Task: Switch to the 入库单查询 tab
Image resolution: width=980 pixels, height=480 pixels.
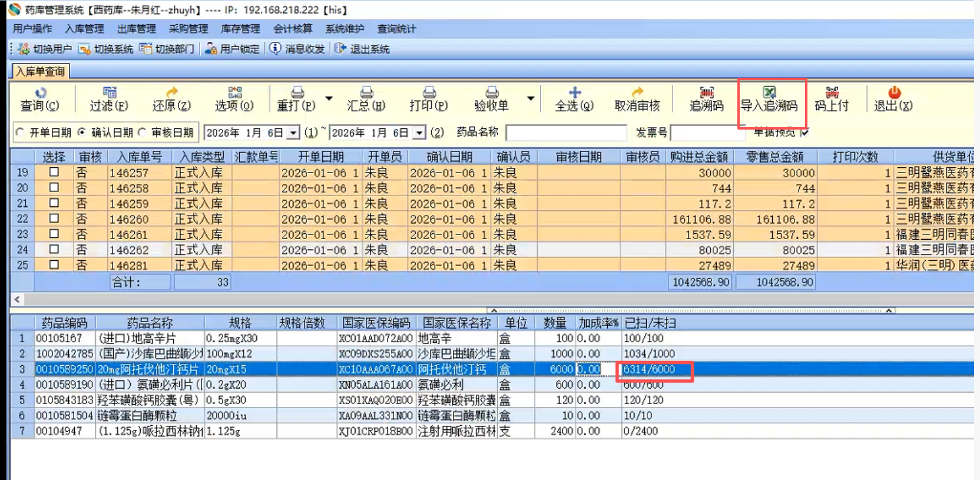Action: 40,71
